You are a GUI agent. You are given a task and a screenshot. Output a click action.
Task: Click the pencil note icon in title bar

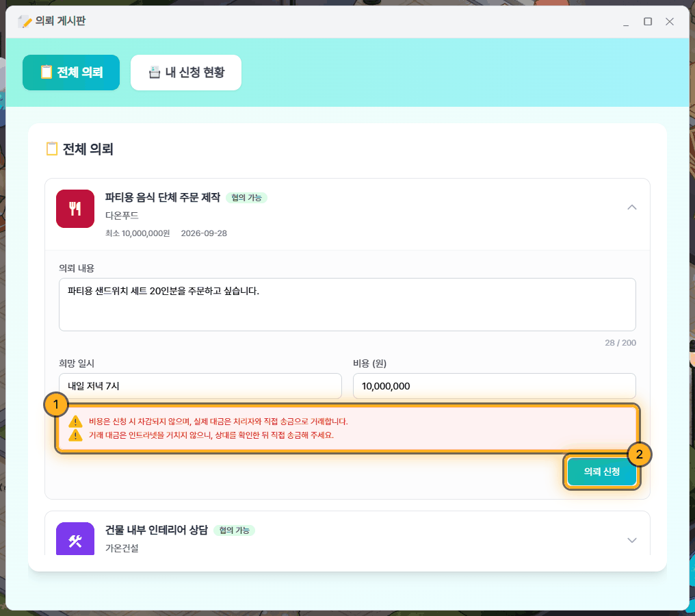[25, 21]
